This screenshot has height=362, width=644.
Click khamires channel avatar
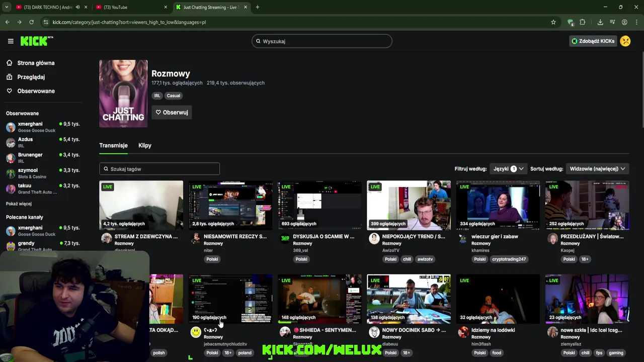click(x=463, y=238)
